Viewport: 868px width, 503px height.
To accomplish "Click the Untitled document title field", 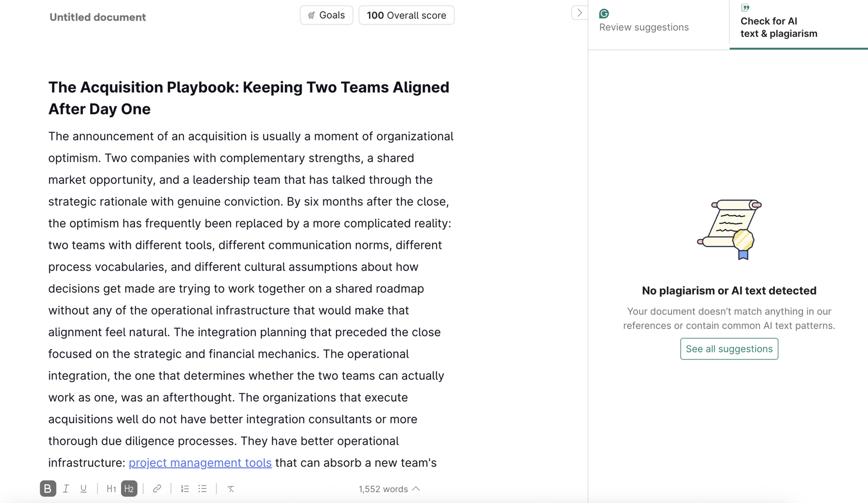I will click(x=98, y=17).
